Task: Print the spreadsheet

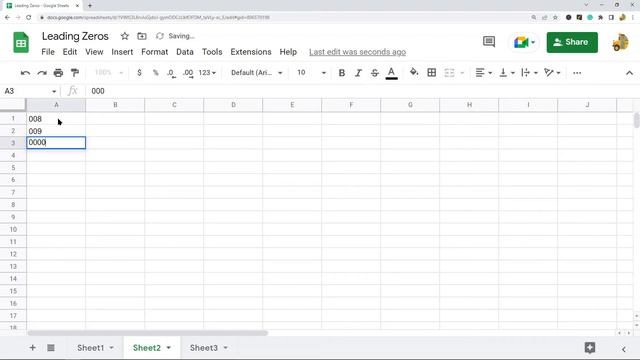Action: [58, 73]
